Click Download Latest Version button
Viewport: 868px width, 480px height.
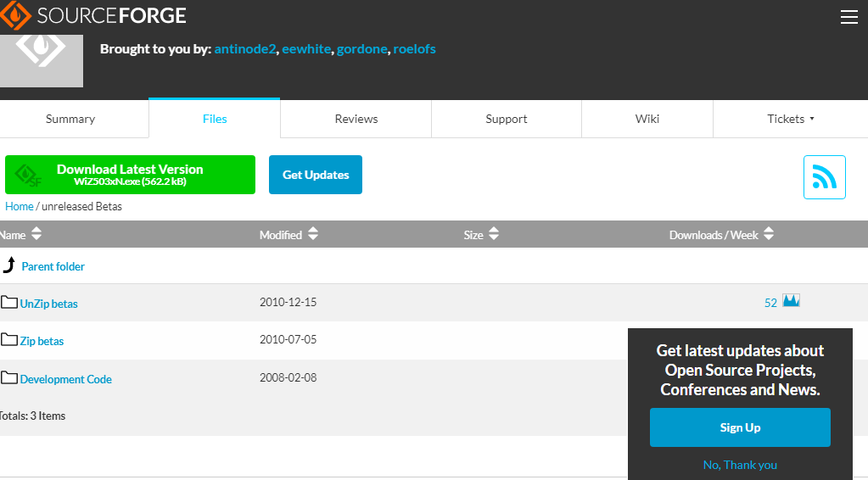pos(130,175)
